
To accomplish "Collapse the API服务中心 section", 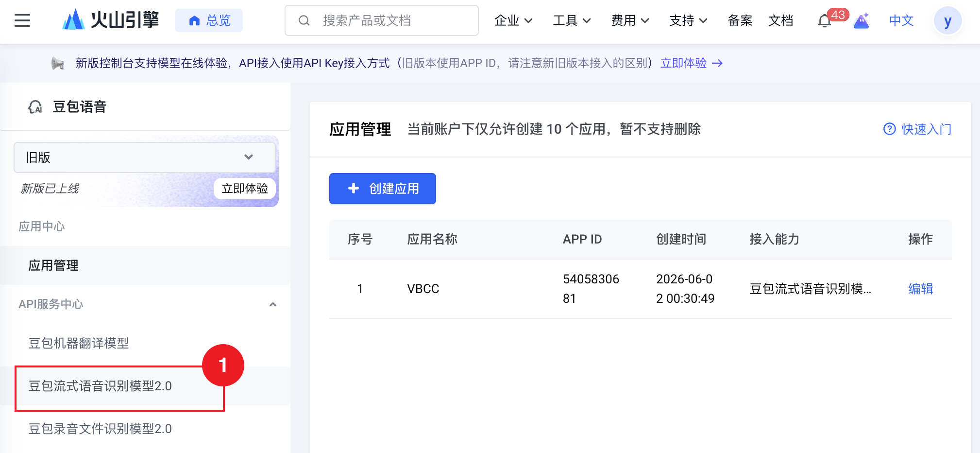I will pyautogui.click(x=273, y=304).
